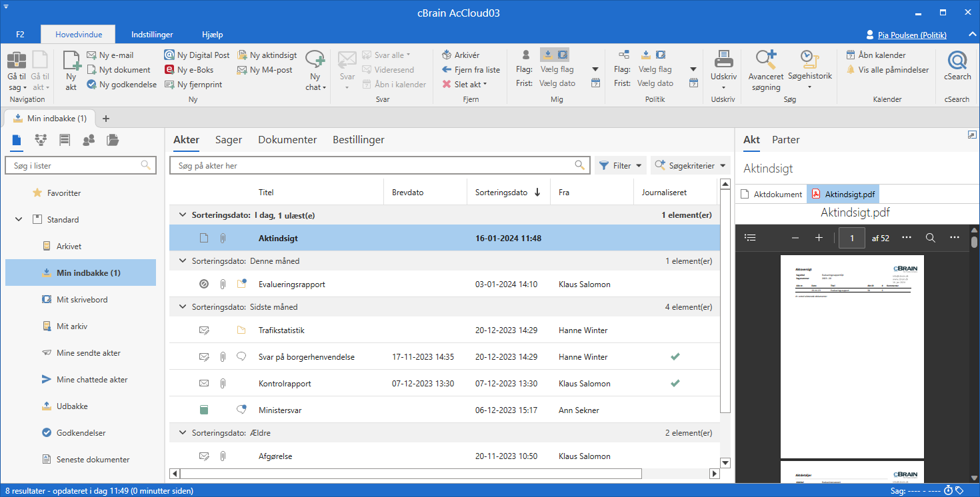Open the Mig deadline calendar picker
Image resolution: width=980 pixels, height=497 pixels.
pyautogui.click(x=596, y=83)
